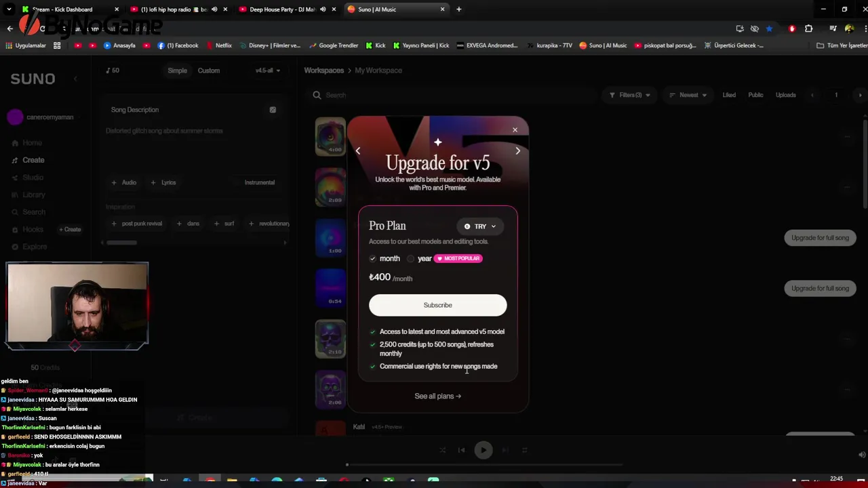This screenshot has height=488, width=868.
Task: Click the player shuffle icon
Action: click(442, 450)
